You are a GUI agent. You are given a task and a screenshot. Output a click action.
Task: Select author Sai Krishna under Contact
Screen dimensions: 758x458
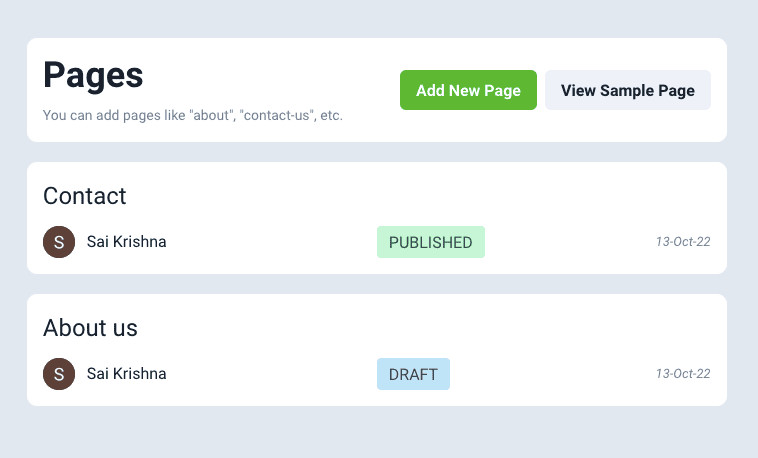127,242
